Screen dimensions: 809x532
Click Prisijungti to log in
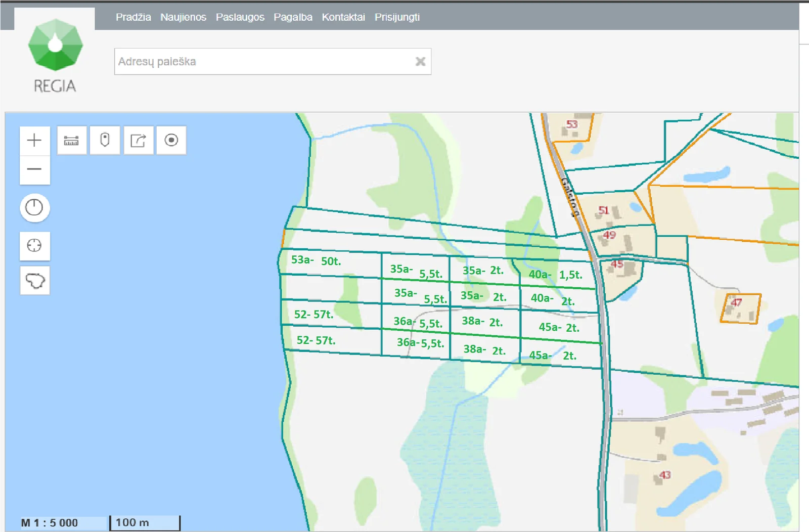(x=397, y=17)
